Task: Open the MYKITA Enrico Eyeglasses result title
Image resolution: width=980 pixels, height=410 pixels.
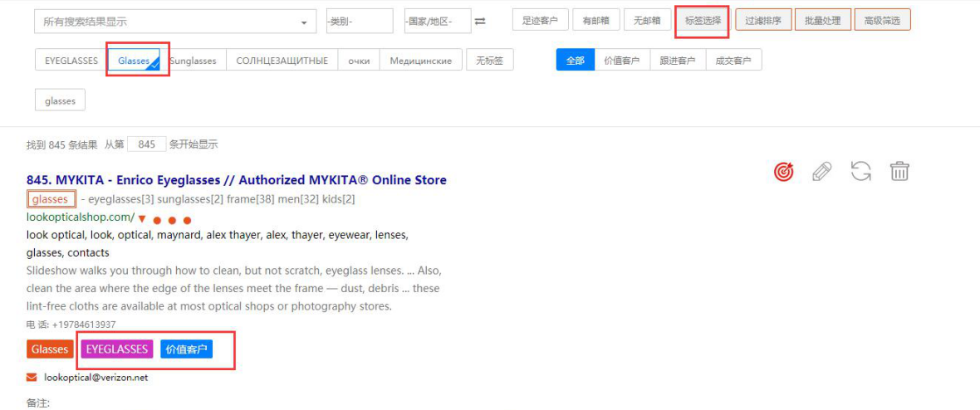Action: tap(236, 180)
